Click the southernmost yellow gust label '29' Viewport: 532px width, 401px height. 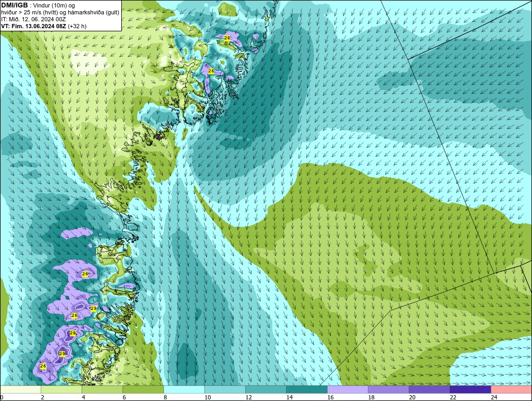[62, 354]
